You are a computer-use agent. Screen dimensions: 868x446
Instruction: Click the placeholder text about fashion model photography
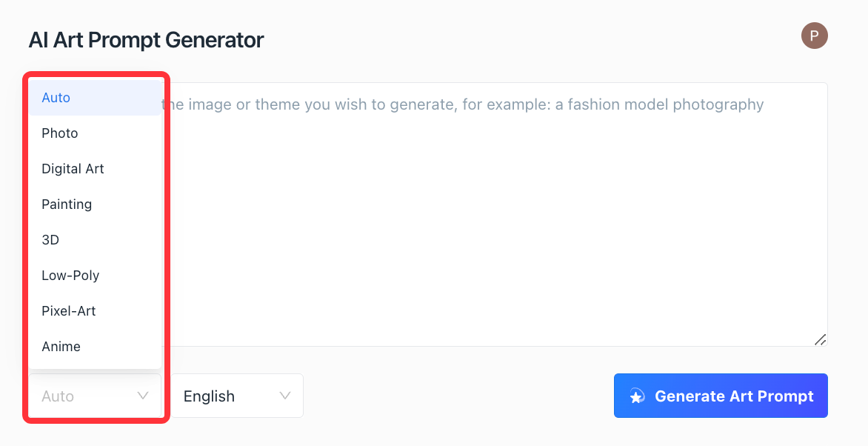coord(463,104)
